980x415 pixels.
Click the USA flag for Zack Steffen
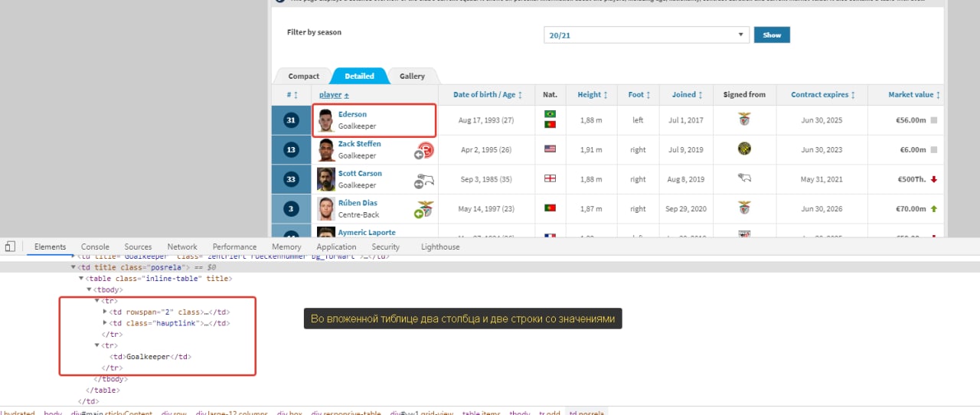pos(550,149)
